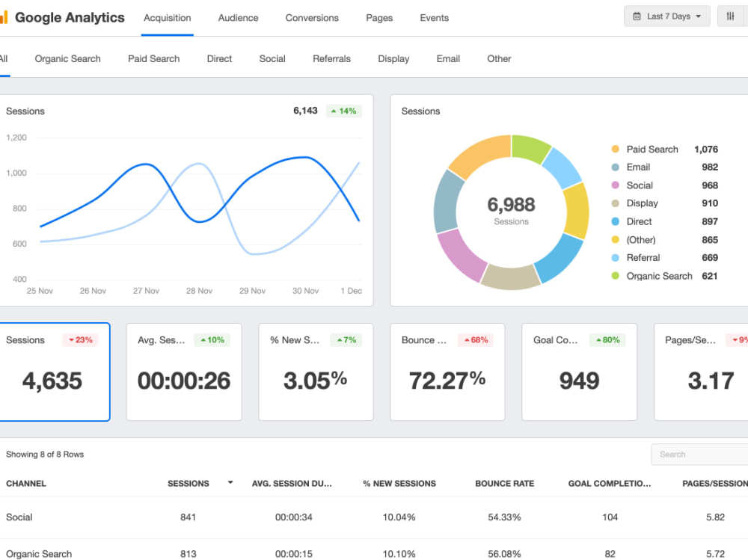Select the All channel filter
Screen dimensions: 748x560
[4, 58]
